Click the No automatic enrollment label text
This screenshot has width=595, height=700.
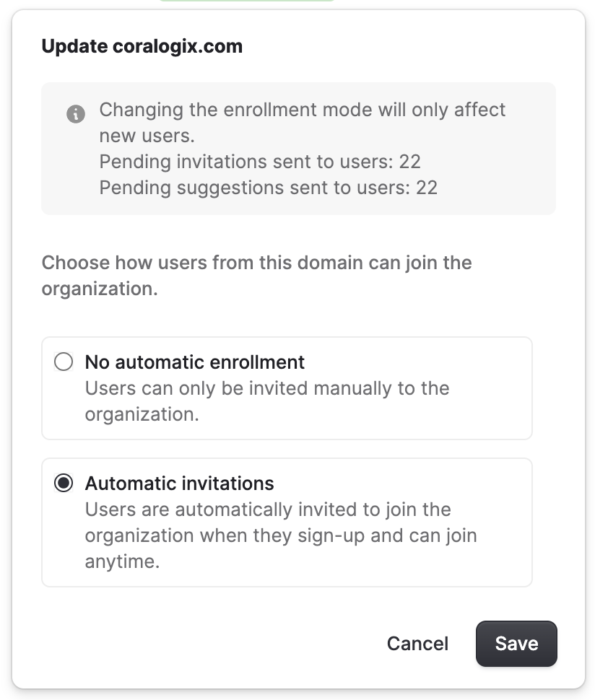click(x=195, y=362)
